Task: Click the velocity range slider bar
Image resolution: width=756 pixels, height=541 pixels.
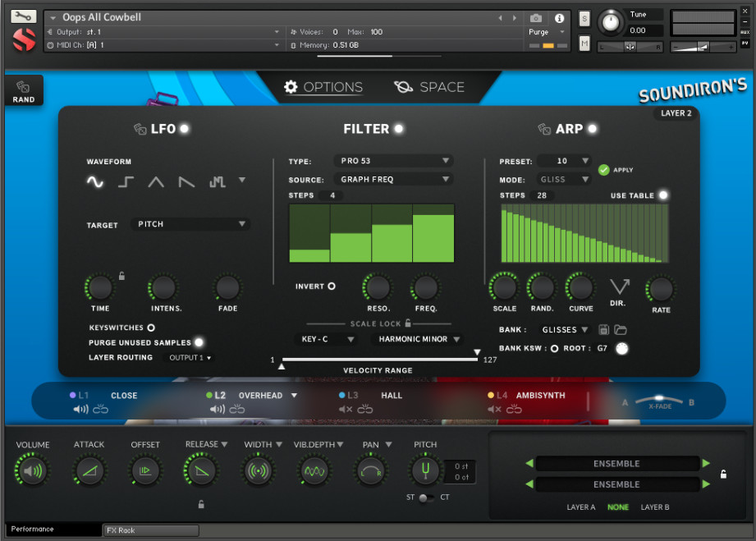Action: [379, 360]
